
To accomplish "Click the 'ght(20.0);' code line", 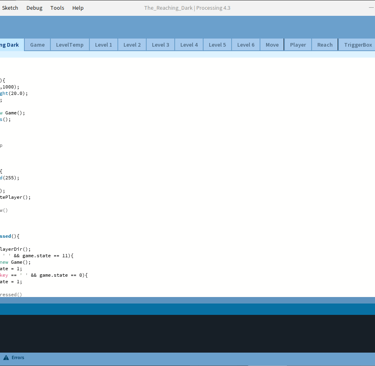I will 14,93.
